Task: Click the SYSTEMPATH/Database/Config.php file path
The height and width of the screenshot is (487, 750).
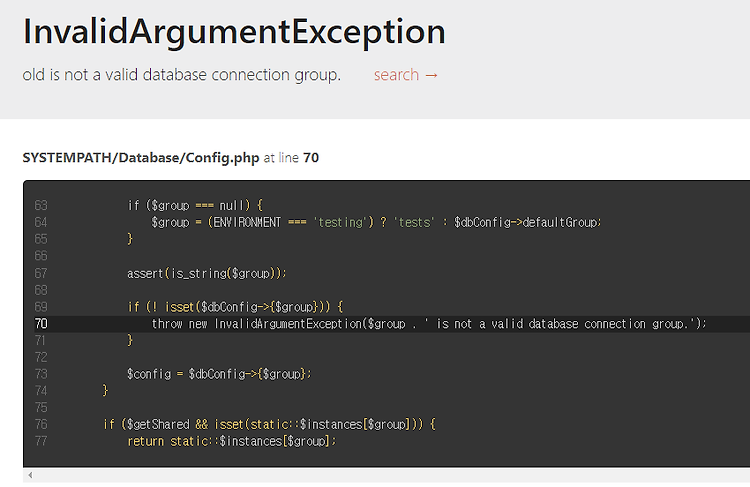Action: (141, 158)
